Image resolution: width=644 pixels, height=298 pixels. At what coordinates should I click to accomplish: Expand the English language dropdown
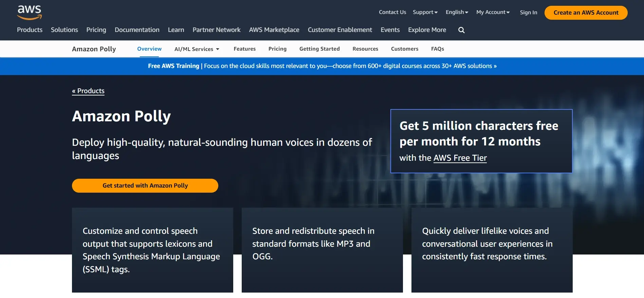457,12
